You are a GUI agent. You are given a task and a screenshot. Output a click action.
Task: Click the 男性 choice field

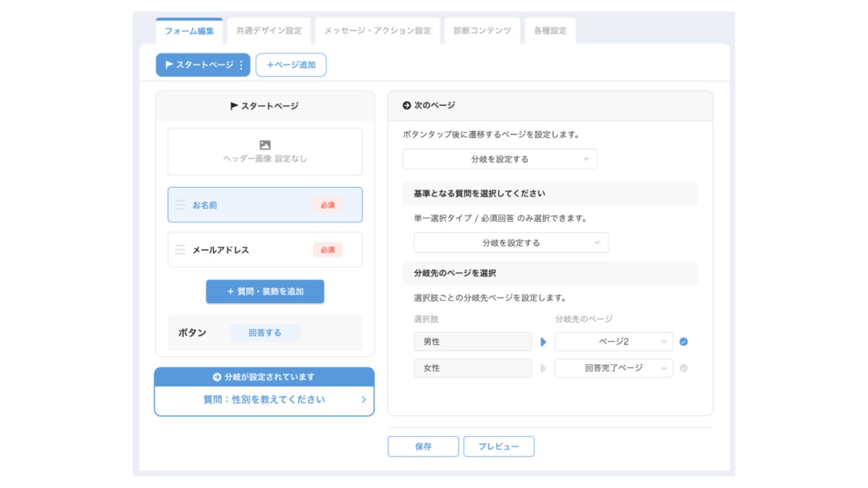472,342
